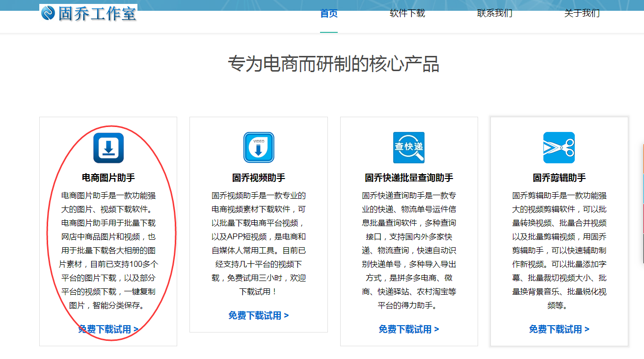Viewport: 644px width, 359px height.
Task: Click 免费下载试用 under 固乔剪辑助手
Action: (x=559, y=329)
